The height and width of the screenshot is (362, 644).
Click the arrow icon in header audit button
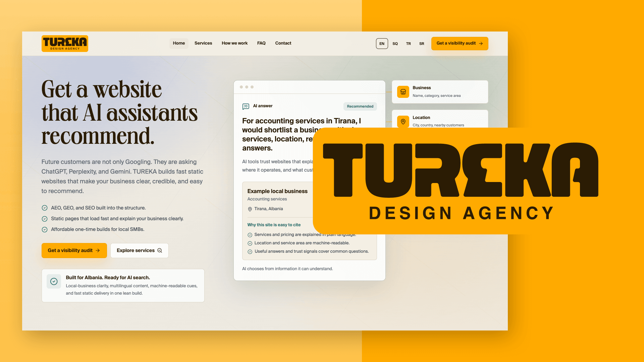coord(481,44)
